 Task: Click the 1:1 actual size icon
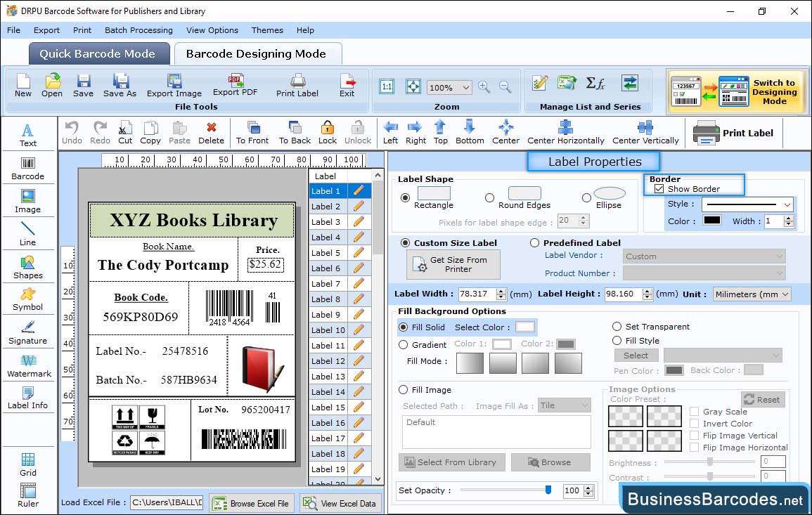click(x=387, y=87)
